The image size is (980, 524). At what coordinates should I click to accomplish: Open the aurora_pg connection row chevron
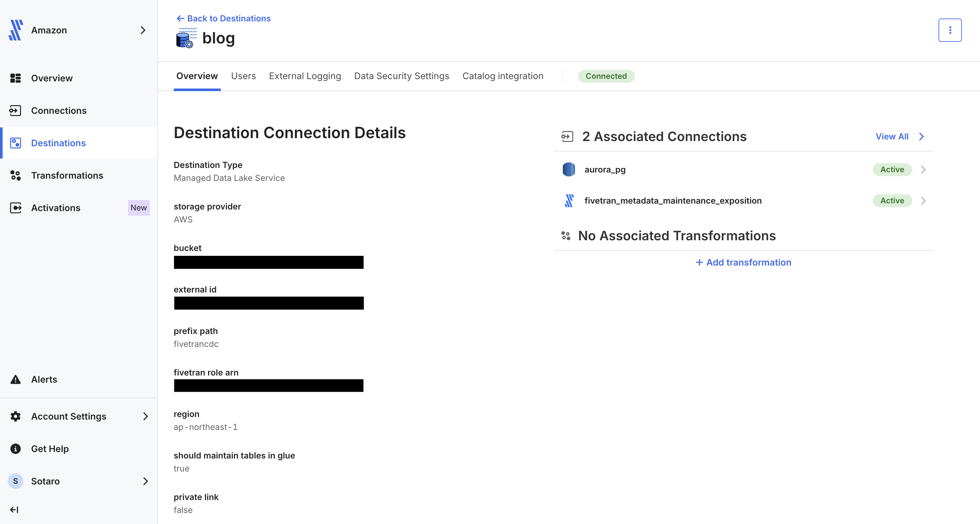(923, 169)
